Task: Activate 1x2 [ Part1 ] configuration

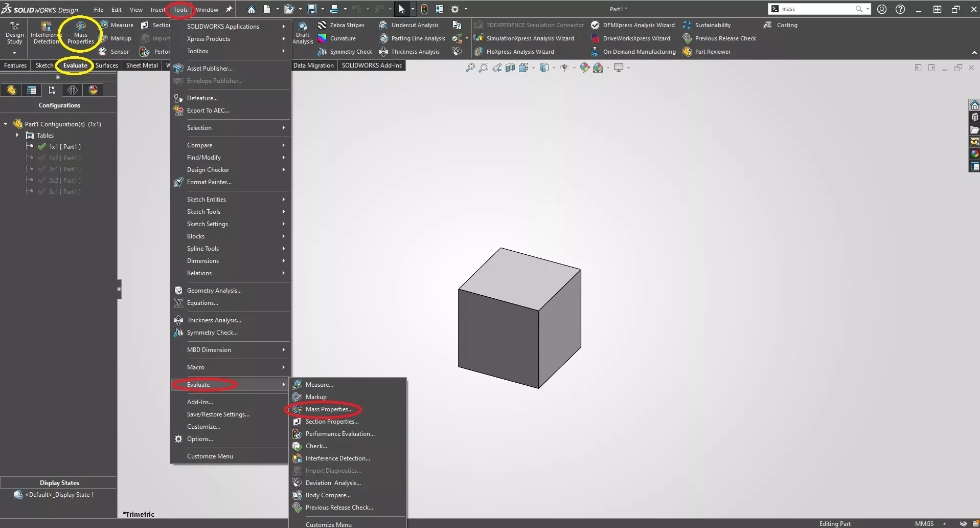Action: pos(65,158)
